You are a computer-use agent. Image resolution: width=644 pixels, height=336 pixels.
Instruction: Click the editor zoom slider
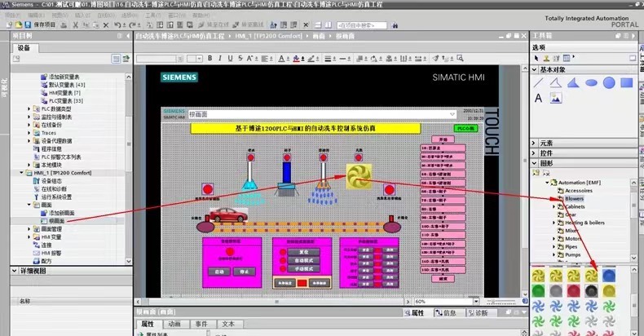502,302
